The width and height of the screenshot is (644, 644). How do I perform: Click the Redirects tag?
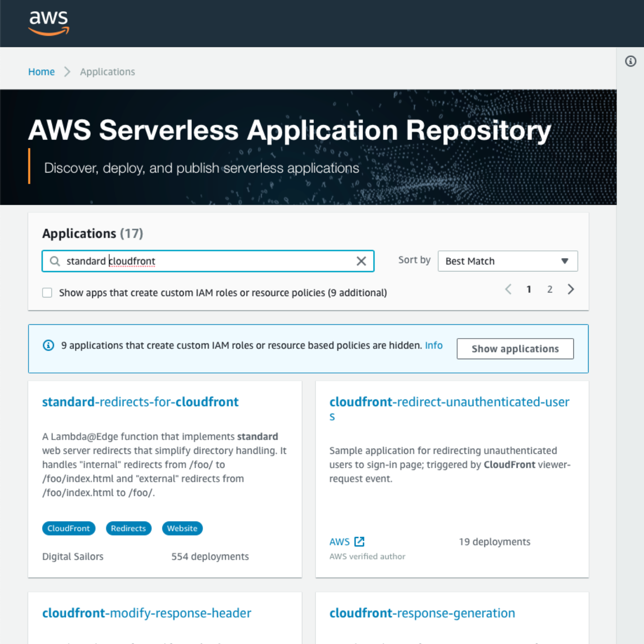coord(128,528)
